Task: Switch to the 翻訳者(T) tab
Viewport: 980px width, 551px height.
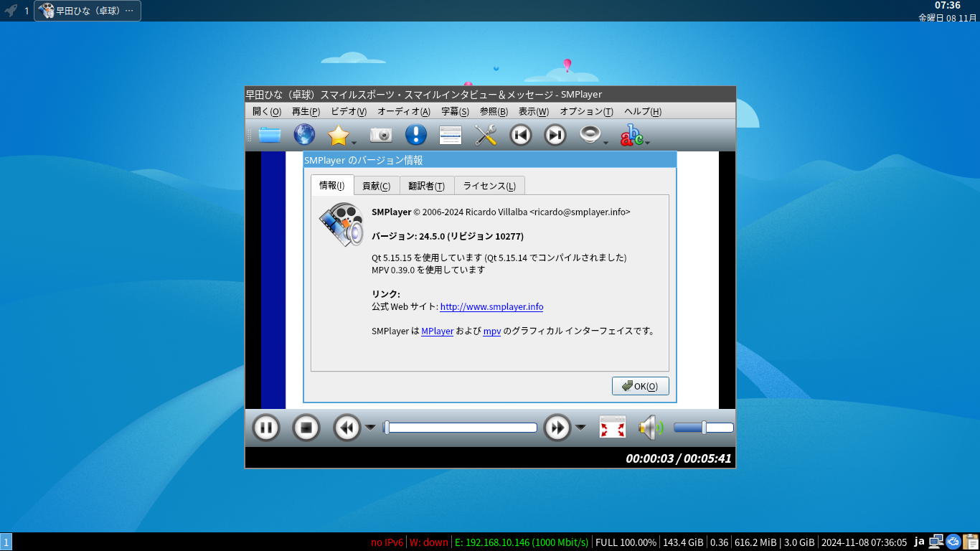Action: [x=427, y=186]
